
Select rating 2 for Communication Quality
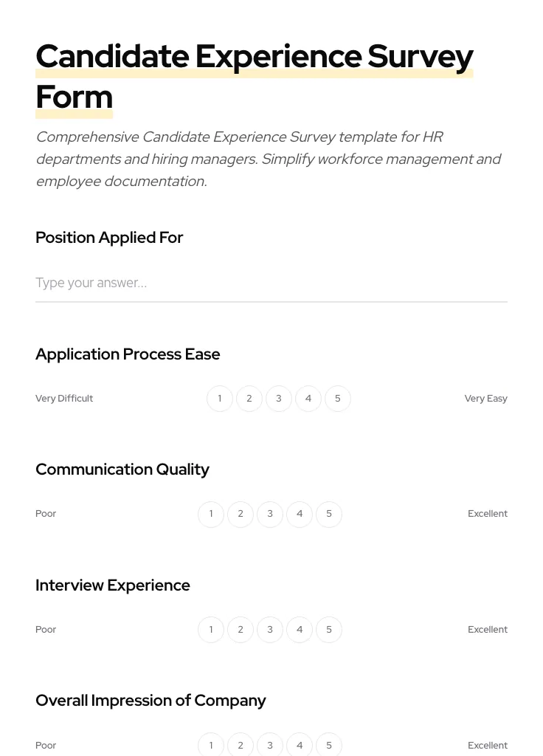coord(240,514)
